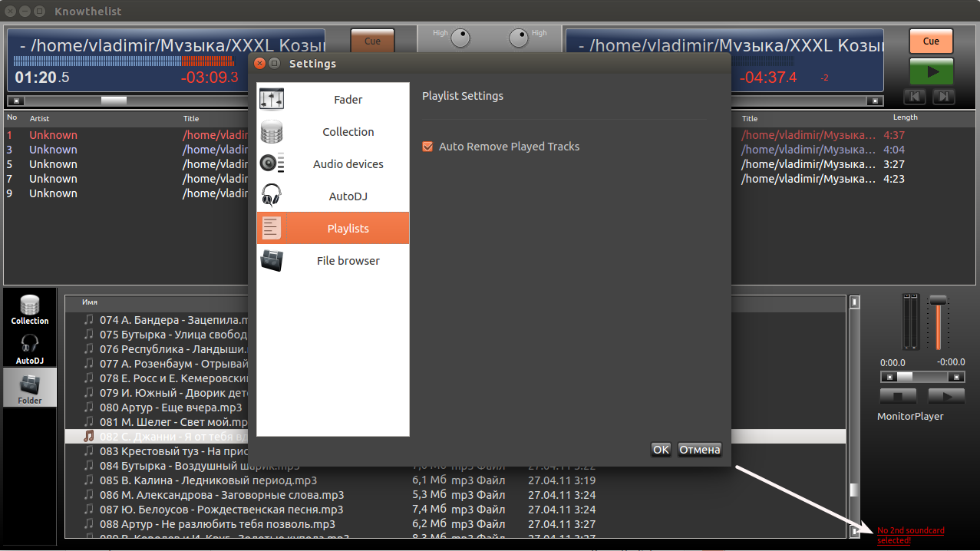Select right playlist track with length 4:04
The image size is (980, 551).
853,150
